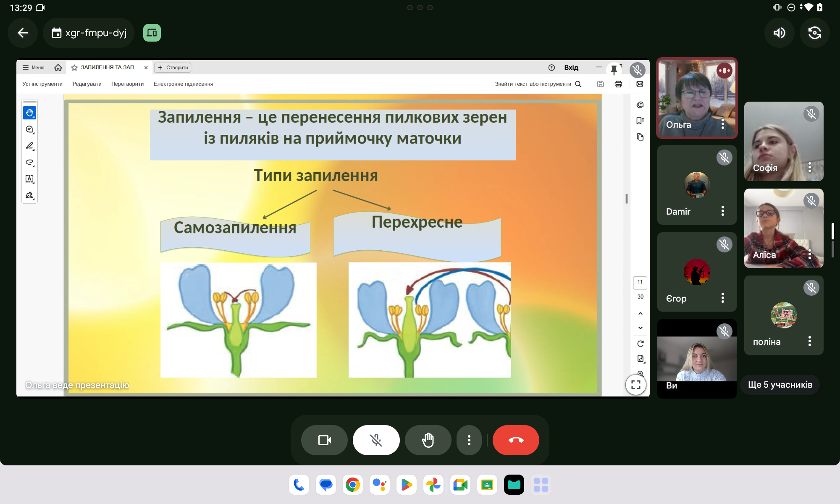Open options menu for поліна

coord(810,341)
